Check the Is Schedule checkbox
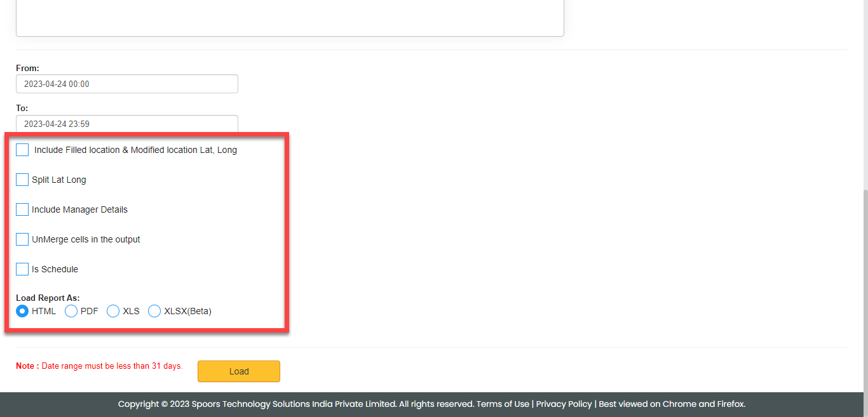The image size is (868, 417). [x=22, y=269]
